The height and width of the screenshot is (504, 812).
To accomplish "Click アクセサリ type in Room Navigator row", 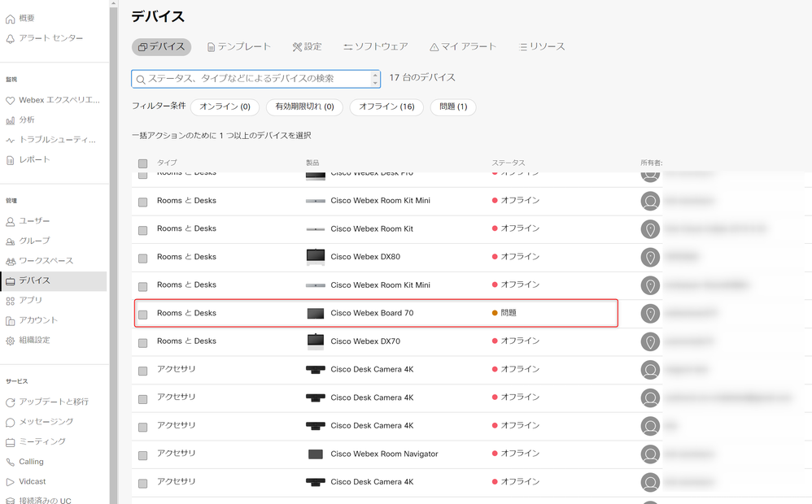I will pos(177,454).
